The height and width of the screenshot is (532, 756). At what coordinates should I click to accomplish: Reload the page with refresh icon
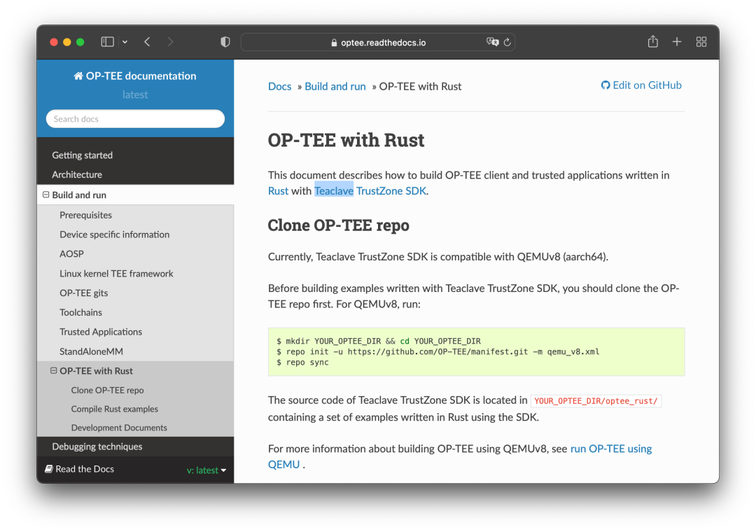click(507, 42)
